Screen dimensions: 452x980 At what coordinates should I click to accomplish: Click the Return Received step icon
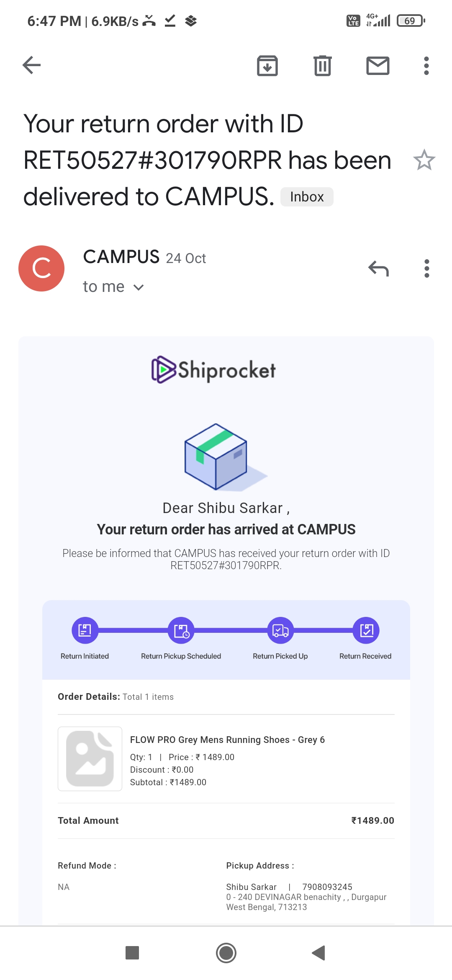366,630
